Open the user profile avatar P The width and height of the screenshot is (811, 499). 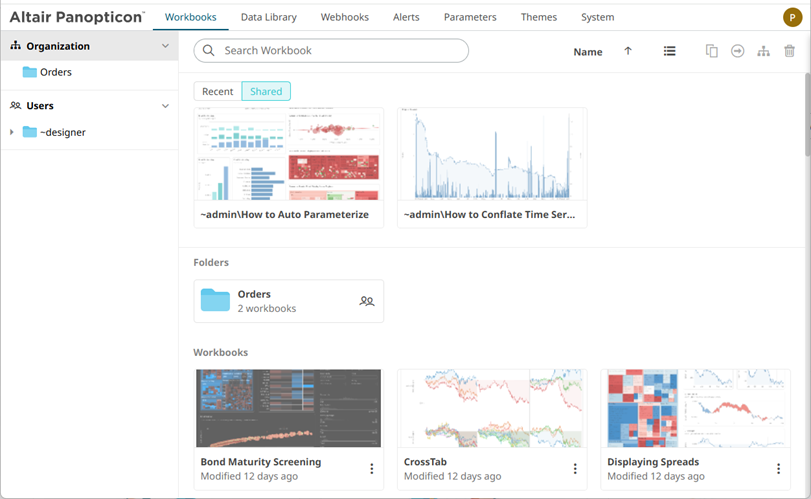tap(792, 17)
